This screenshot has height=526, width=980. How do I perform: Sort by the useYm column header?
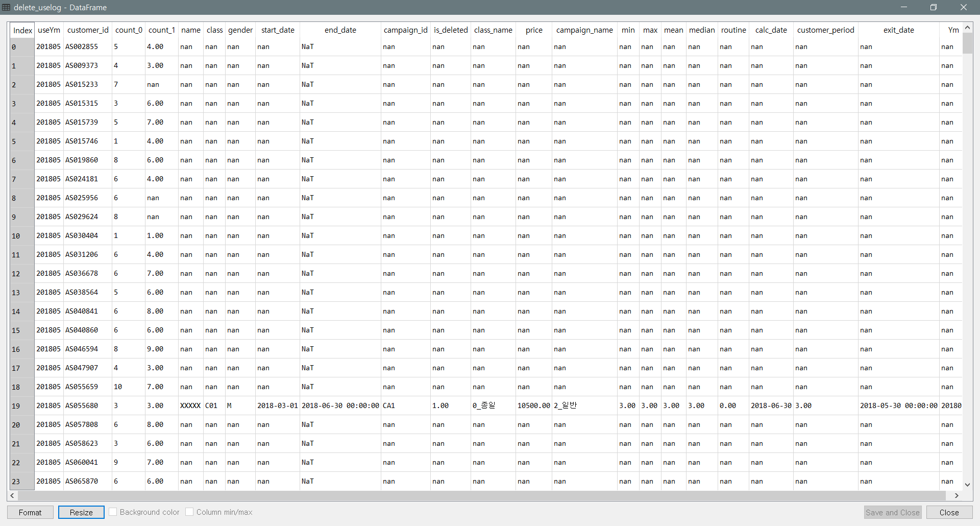[49, 30]
